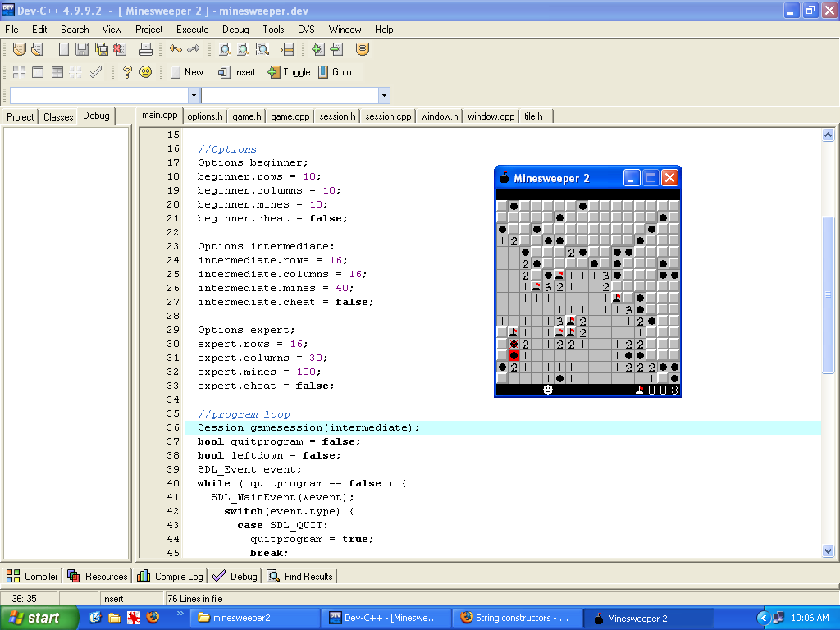This screenshot has height=630, width=840.
Task: Open the Classes tab in the side panel
Action: 58,116
